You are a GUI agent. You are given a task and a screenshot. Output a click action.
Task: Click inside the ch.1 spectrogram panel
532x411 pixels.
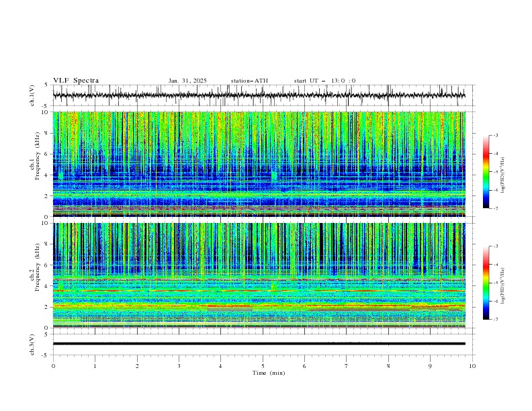pyautogui.click(x=259, y=164)
